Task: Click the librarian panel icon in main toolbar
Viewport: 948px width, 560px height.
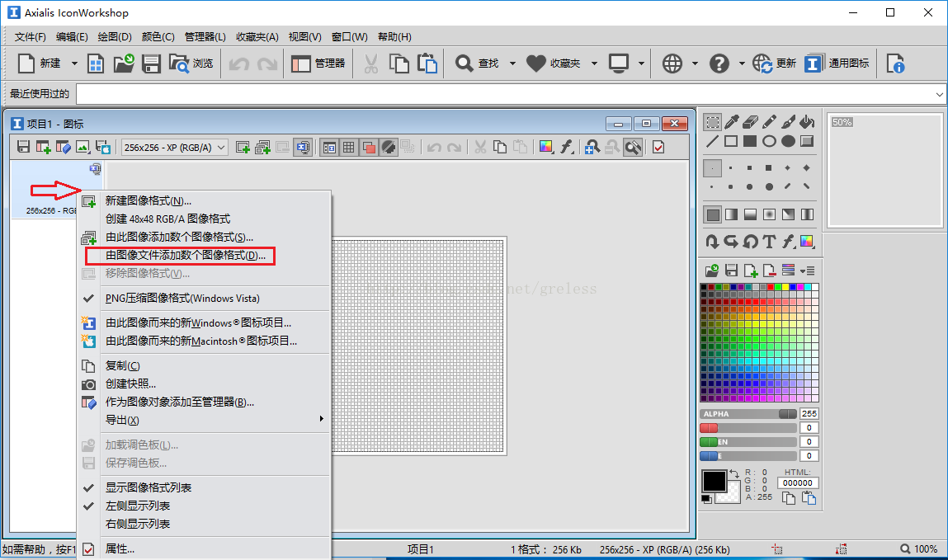Action: pyautogui.click(x=300, y=64)
